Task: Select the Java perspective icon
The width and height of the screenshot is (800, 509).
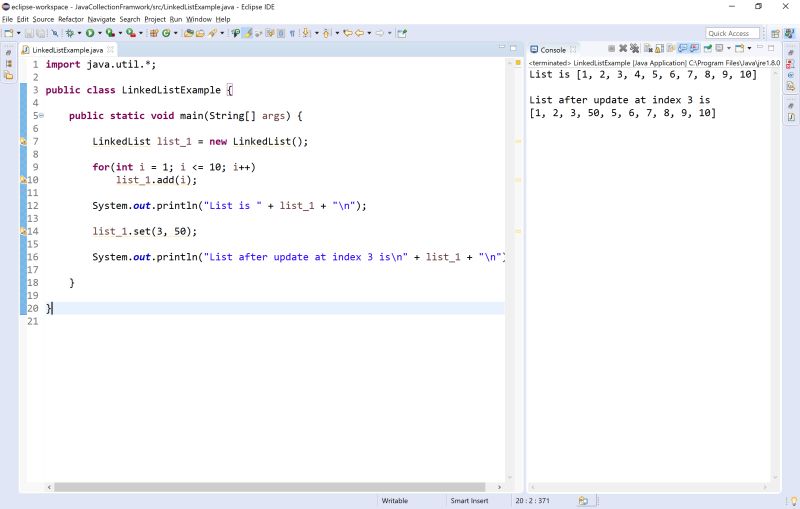Action: click(x=789, y=34)
